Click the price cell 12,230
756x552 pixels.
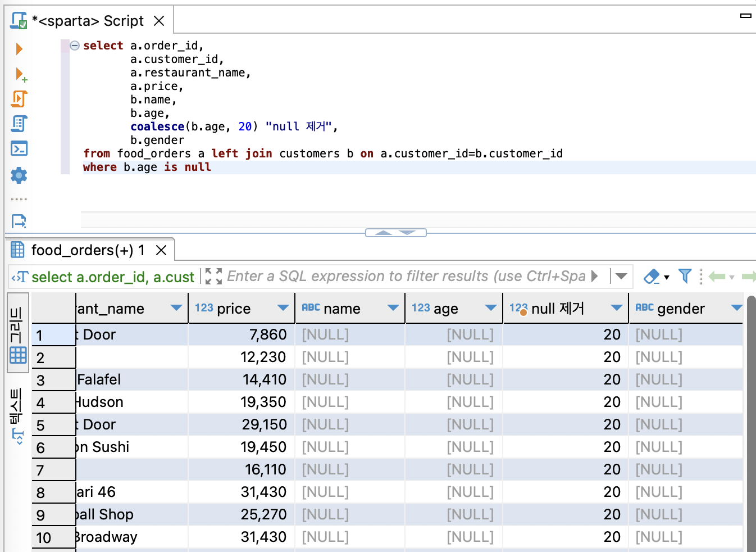tap(242, 357)
